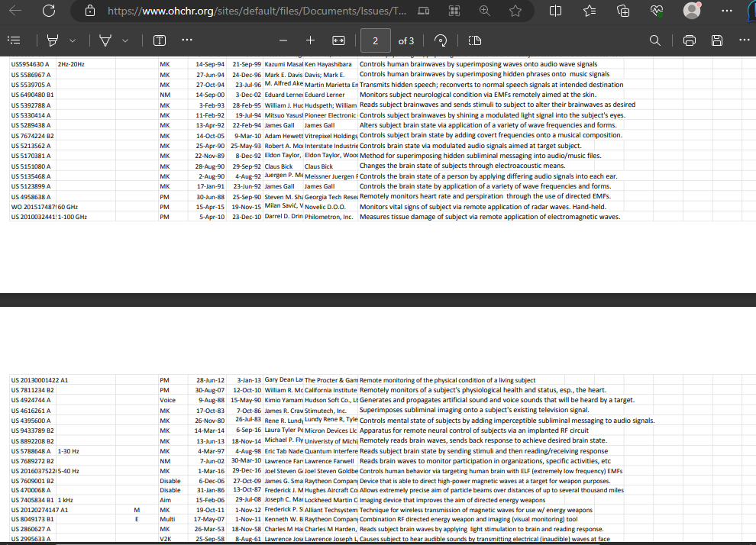Open the page view options
This screenshot has height=545, width=756.
pos(475,40)
